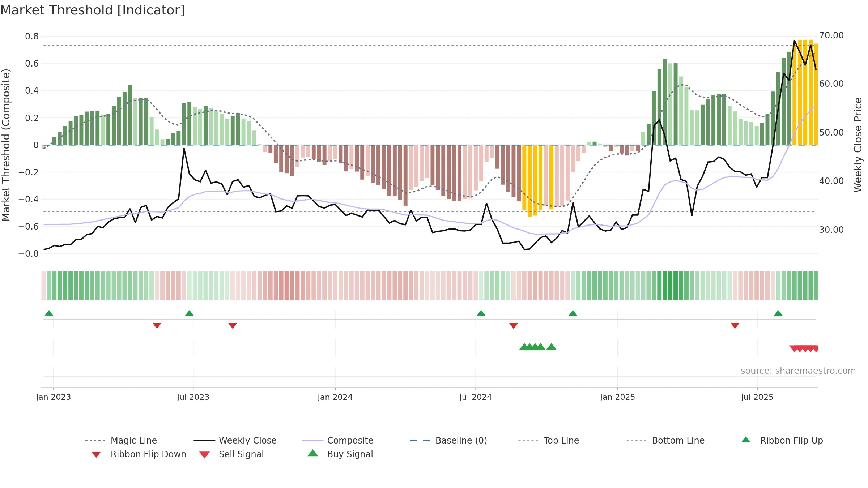The height and width of the screenshot is (488, 868).
Task: Click the first red flip-down triangle before Jul 2023
Action: 157,326
